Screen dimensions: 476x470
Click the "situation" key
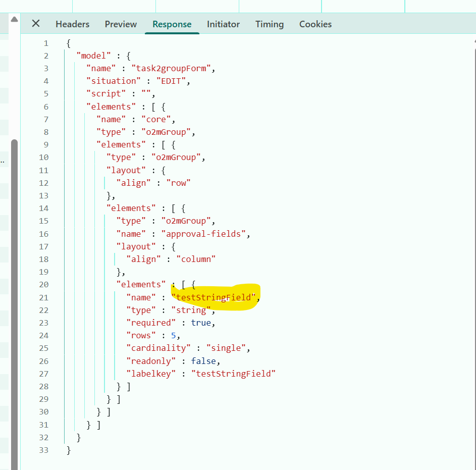tap(114, 81)
